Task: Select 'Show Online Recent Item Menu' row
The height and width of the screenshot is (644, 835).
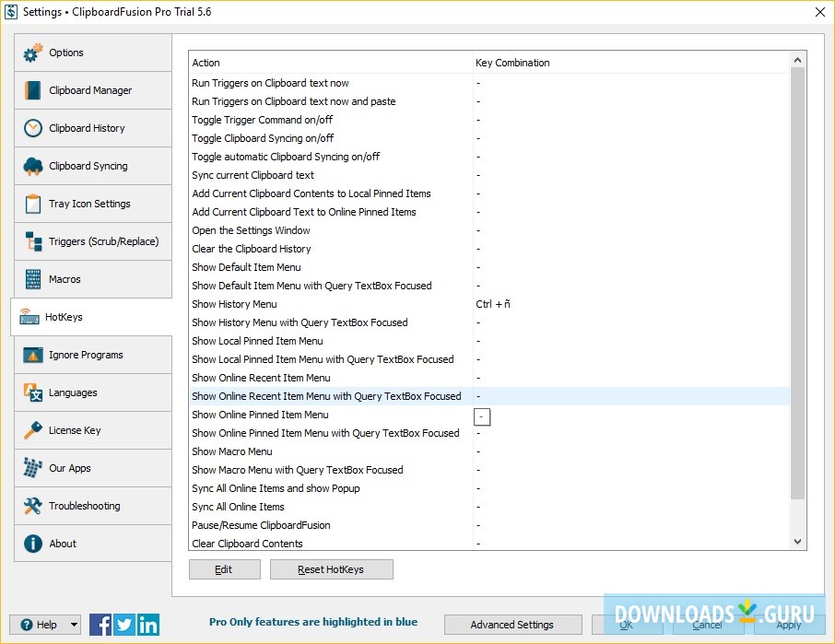Action: pos(488,378)
